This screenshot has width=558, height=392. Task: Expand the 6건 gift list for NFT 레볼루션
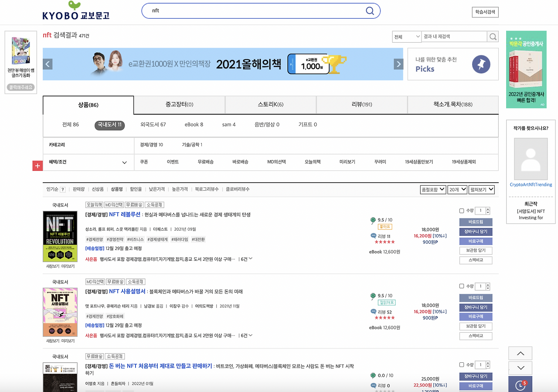tap(250, 259)
